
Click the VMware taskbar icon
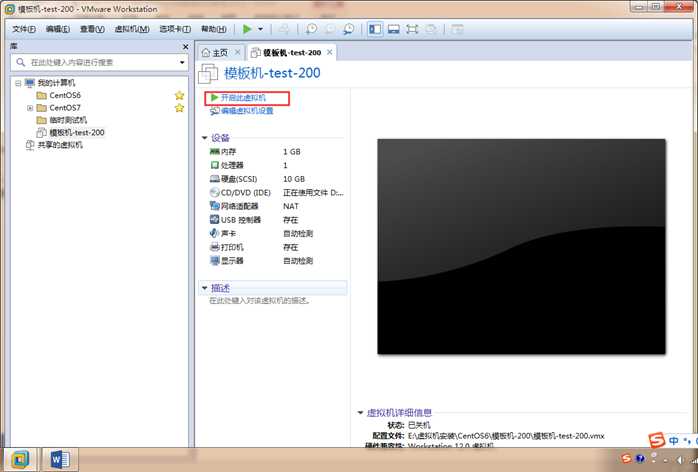[x=20, y=460]
